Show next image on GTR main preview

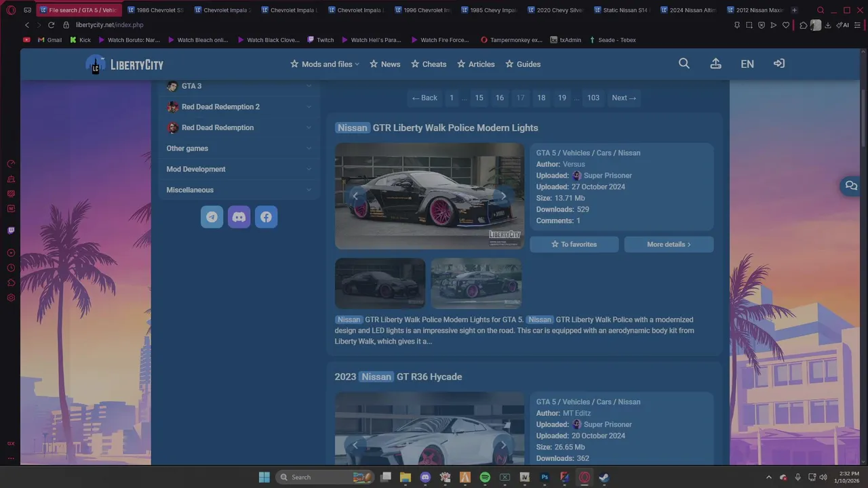click(503, 196)
